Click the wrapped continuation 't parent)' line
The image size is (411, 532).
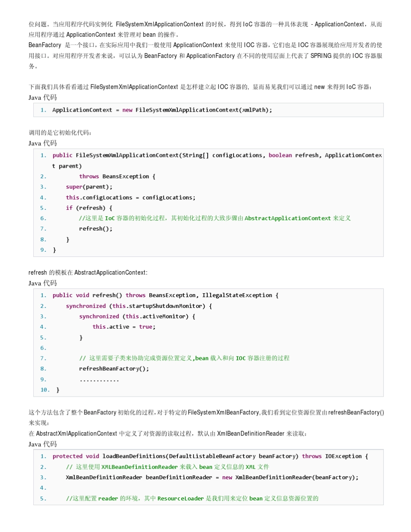tap(67, 166)
